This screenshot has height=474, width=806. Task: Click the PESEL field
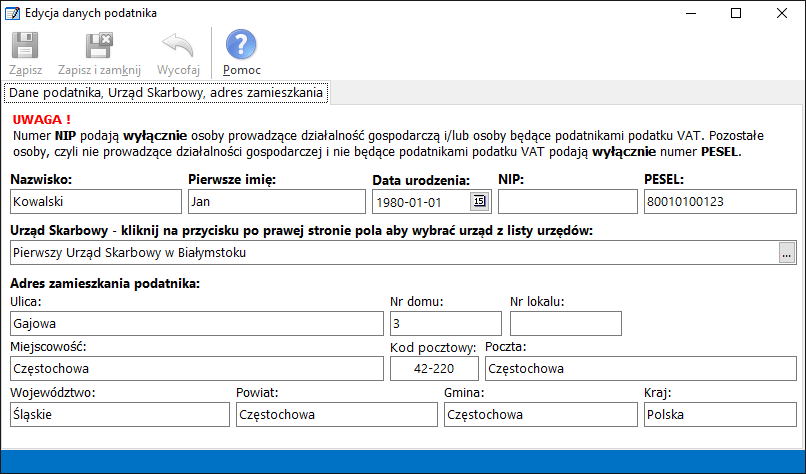click(718, 202)
